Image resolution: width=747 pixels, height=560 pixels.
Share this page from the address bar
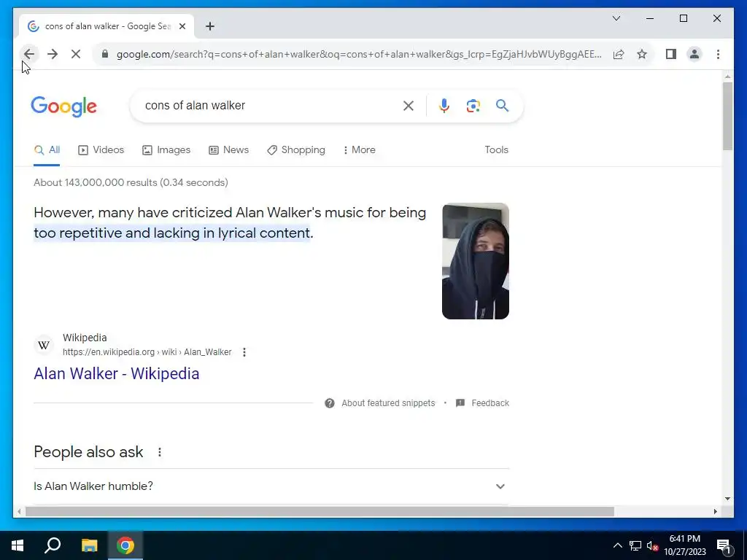(619, 54)
